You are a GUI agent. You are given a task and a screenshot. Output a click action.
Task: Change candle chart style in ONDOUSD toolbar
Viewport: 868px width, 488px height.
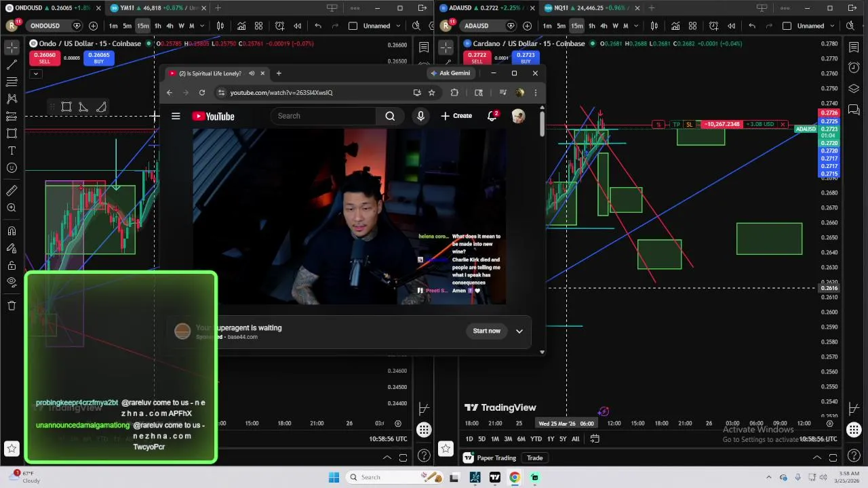coord(220,26)
